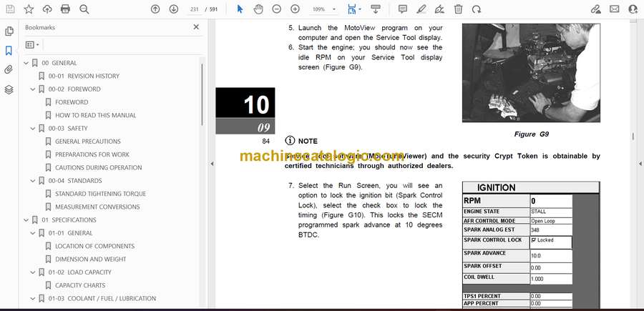Collapse the 00 GENERAL bookmark

coord(26,63)
